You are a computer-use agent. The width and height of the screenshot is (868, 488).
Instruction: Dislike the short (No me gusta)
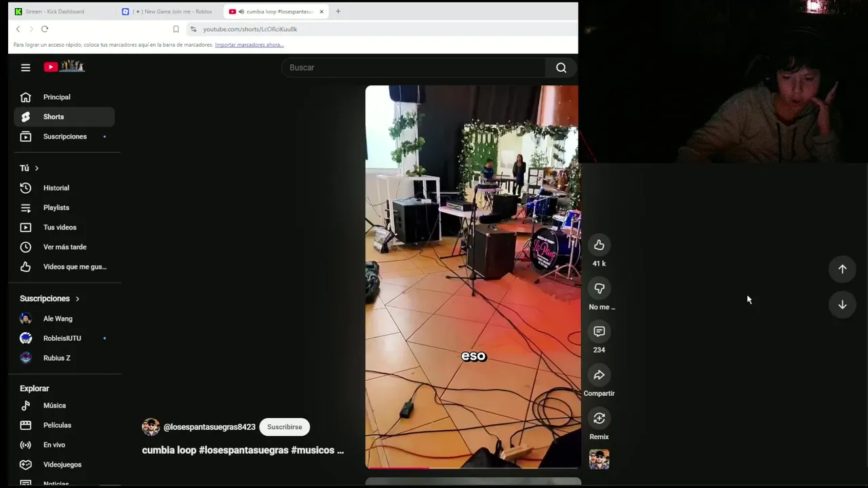click(x=599, y=288)
